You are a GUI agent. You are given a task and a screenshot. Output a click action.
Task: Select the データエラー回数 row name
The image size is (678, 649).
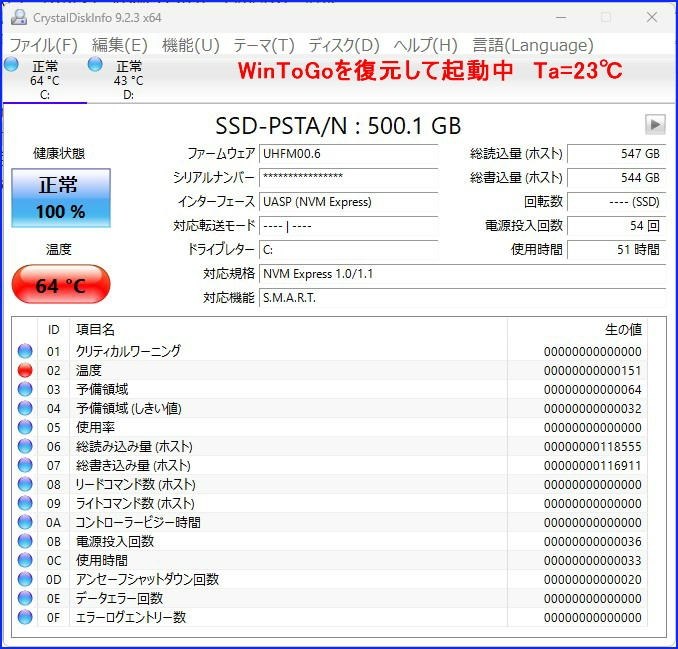tap(119, 598)
